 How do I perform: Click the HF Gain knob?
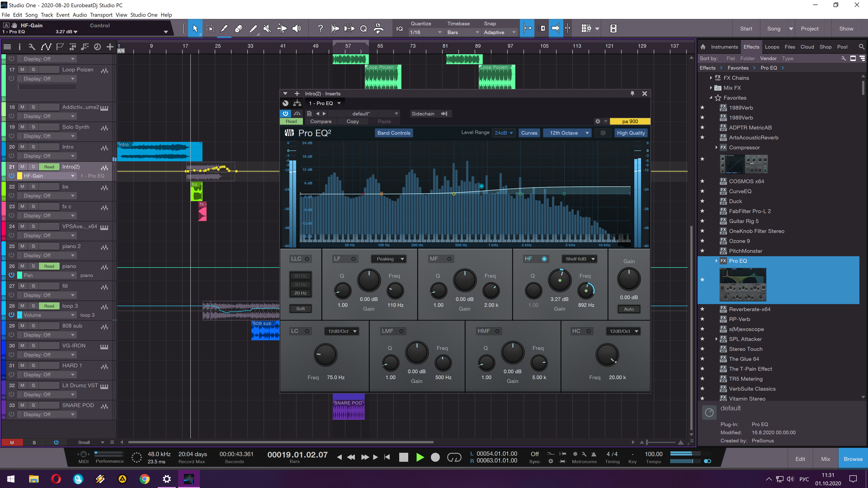tap(560, 280)
